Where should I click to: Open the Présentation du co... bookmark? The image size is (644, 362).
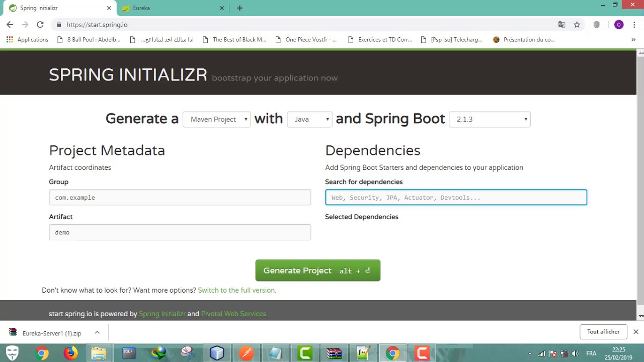524,40
